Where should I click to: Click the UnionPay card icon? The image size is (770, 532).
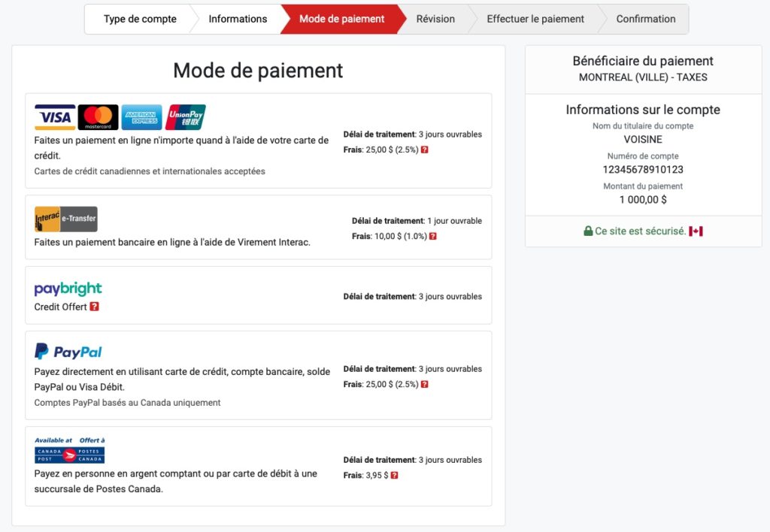click(185, 116)
